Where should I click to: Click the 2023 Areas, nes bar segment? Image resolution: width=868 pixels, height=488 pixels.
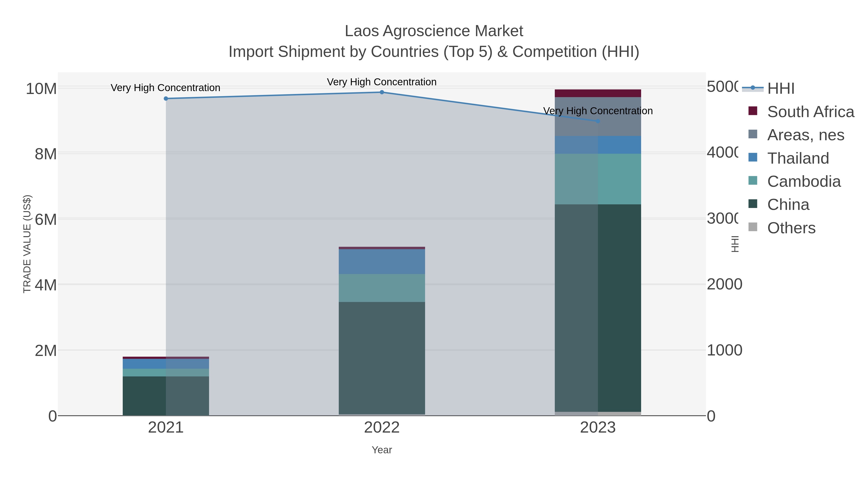598,117
